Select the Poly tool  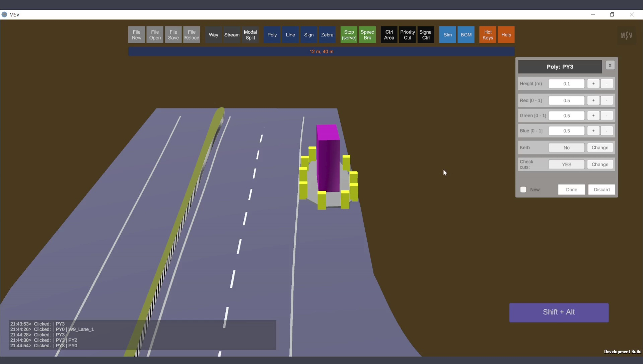tap(272, 35)
